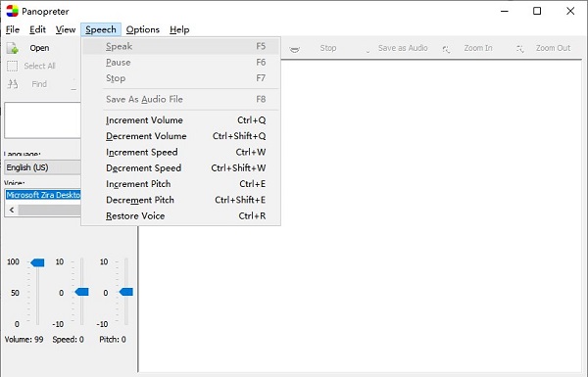This screenshot has height=377, width=588.
Task: Click the Zoom Out toolbar label
Action: click(x=553, y=48)
